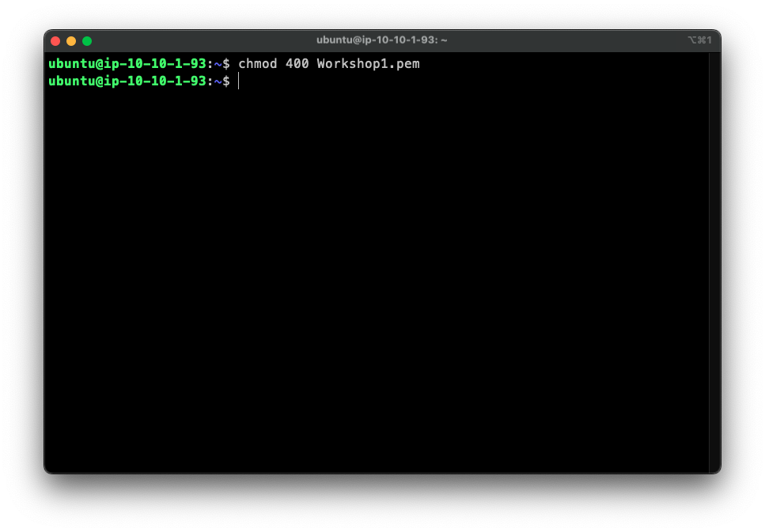Screen dimensions: 765x532
Task: Click between chmod and 400 arguments
Action: (281, 64)
